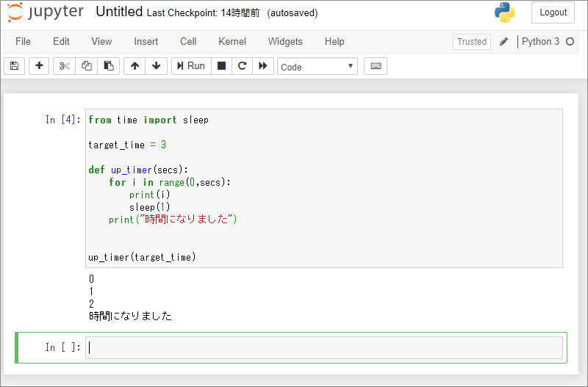
Task: Move selected cell down arrow
Action: (157, 66)
